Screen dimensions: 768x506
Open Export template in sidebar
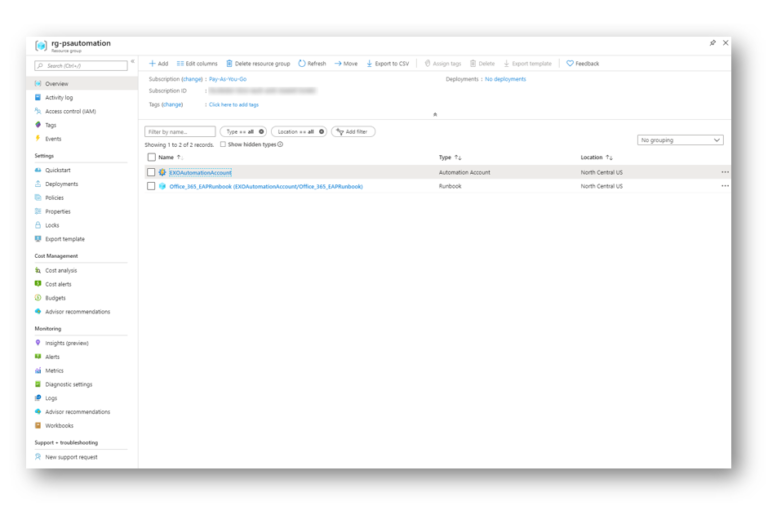(65, 239)
